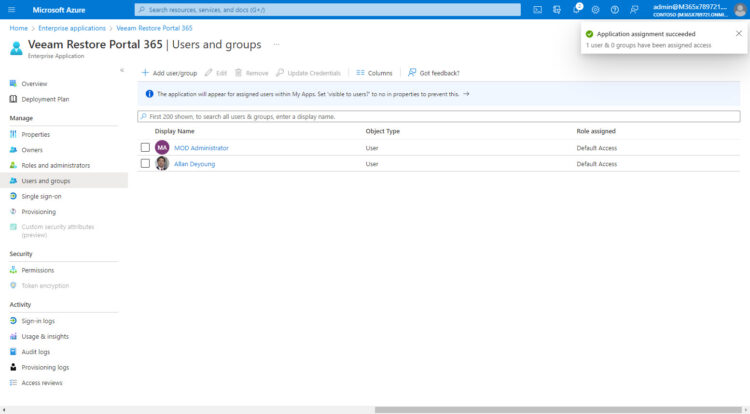Screen dimensions: 750x414
Task: Open Provisioning in the sidebar
Action: (39, 212)
